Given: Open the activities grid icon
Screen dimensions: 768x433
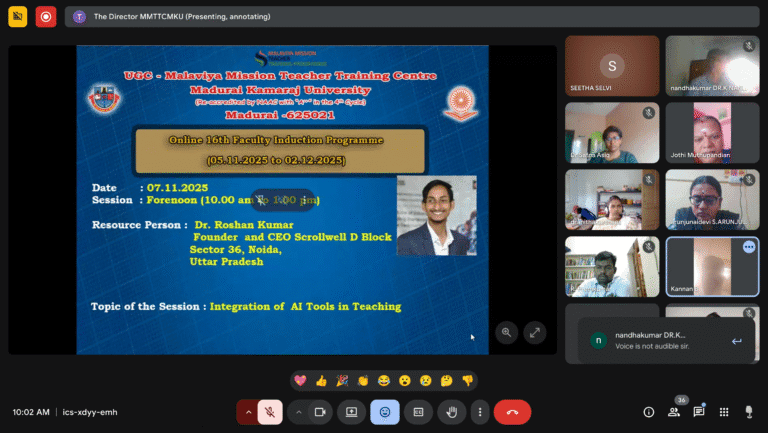Looking at the screenshot, I should (x=723, y=411).
